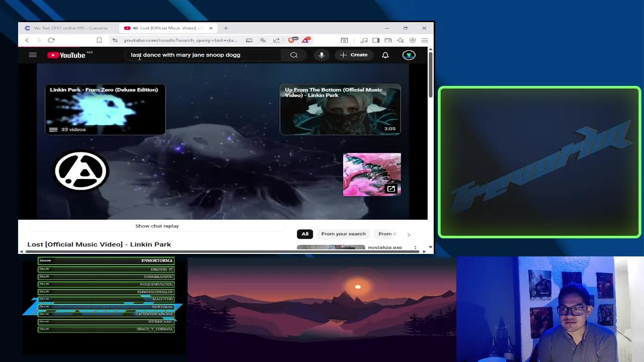This screenshot has height=362, width=644.
Task: Click the cast/screen icon in address bar
Action: pos(249,40)
